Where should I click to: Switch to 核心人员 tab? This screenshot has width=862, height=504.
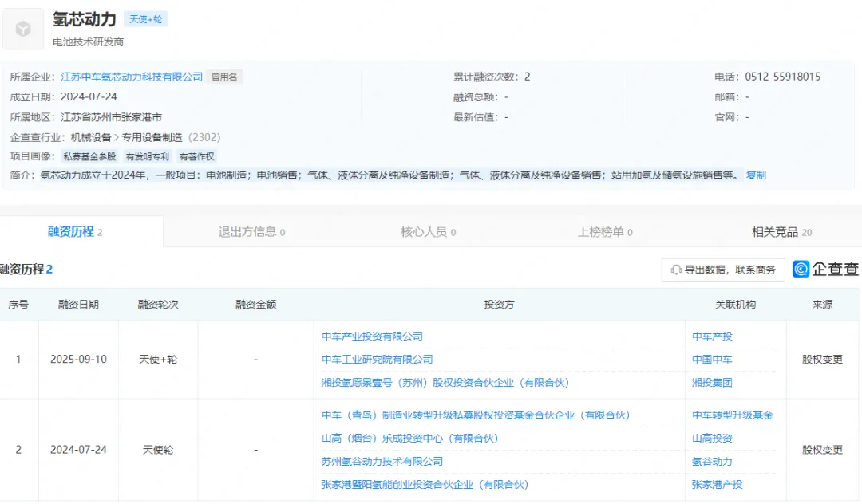[x=428, y=232]
